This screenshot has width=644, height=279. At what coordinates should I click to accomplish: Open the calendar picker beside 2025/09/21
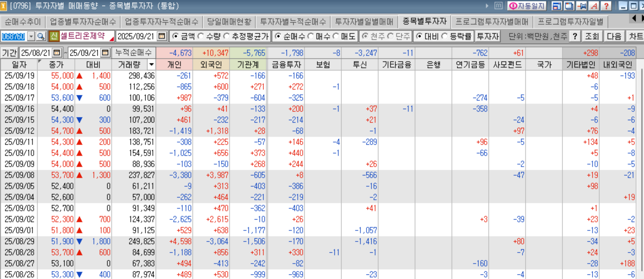tap(162, 36)
